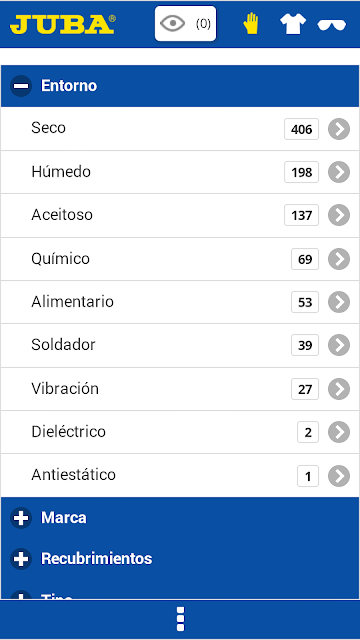Click the Dieléctrico count badge
Image resolution: width=360 pixels, height=640 pixels.
pos(308,432)
